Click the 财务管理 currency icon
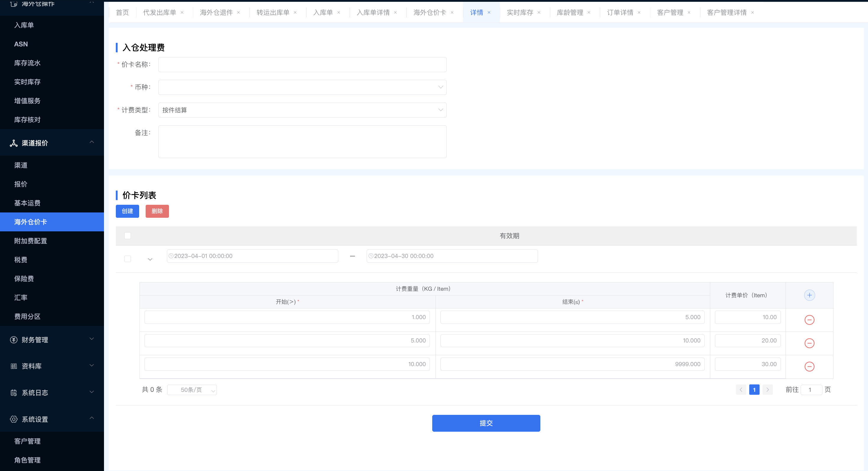868x471 pixels. click(14, 340)
